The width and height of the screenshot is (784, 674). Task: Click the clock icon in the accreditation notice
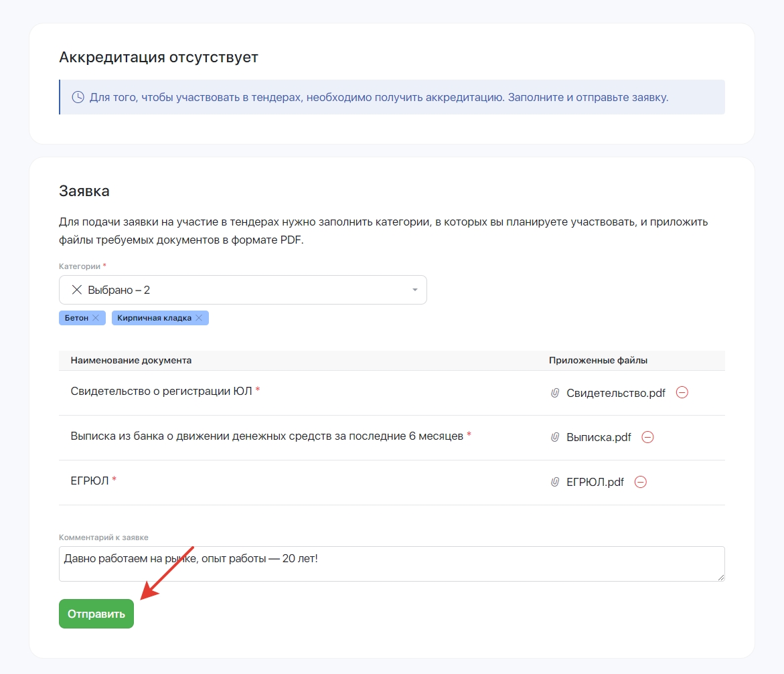click(78, 97)
